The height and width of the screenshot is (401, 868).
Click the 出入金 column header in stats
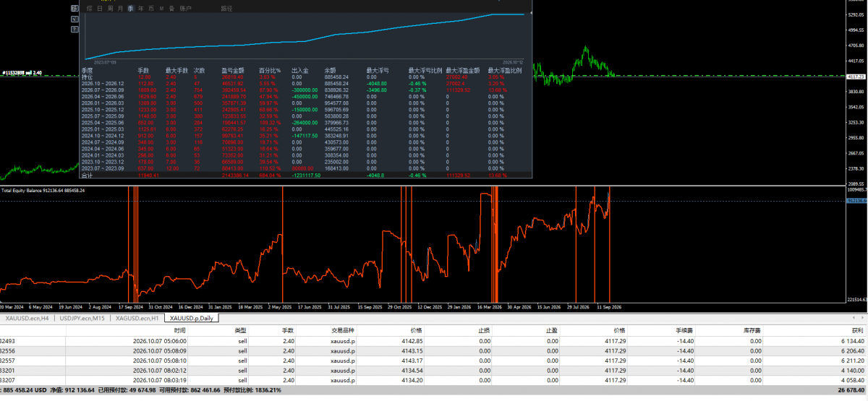click(299, 70)
